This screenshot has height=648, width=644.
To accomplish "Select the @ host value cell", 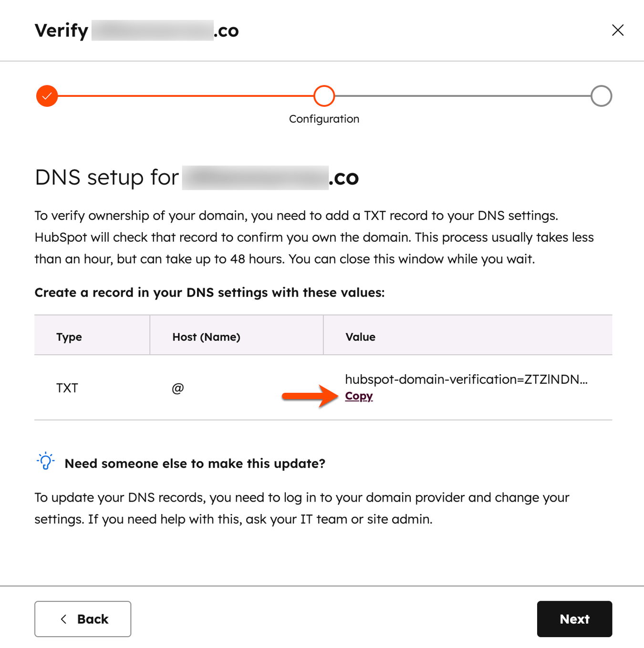I will tap(177, 388).
